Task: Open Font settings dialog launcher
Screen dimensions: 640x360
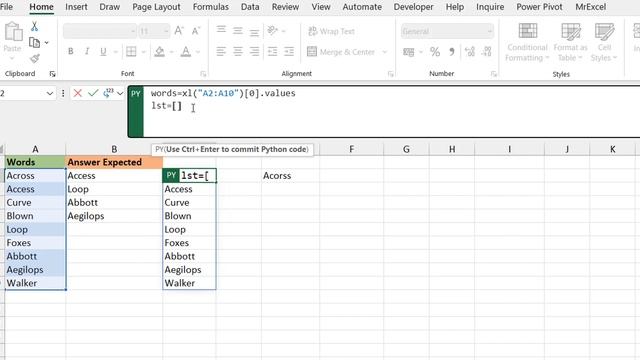Action: click(x=203, y=74)
